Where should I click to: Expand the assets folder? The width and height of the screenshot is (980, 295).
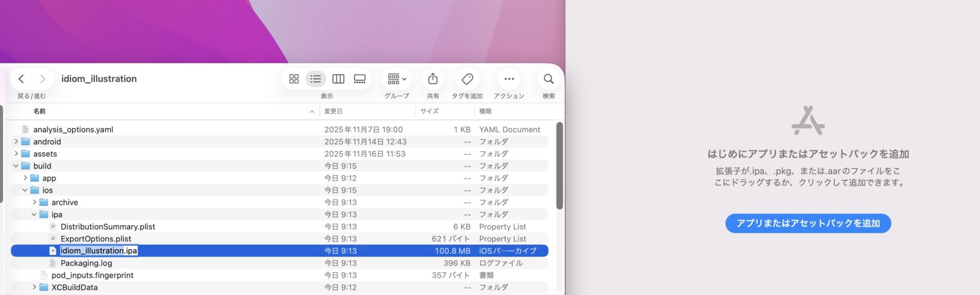pos(16,154)
